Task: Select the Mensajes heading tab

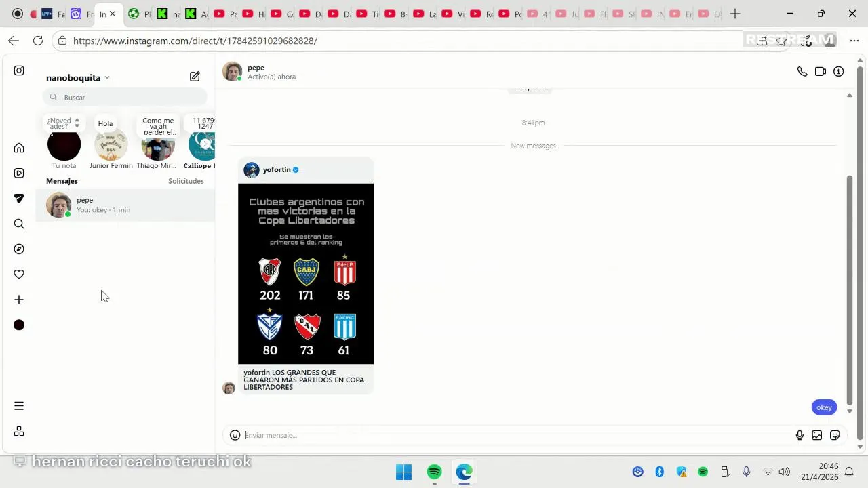Action: (x=62, y=181)
